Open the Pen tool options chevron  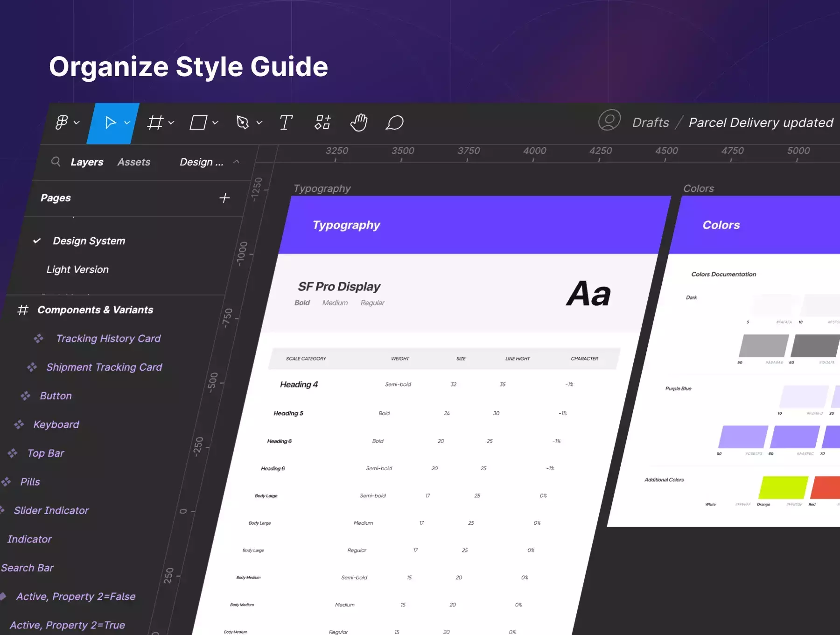coord(259,123)
